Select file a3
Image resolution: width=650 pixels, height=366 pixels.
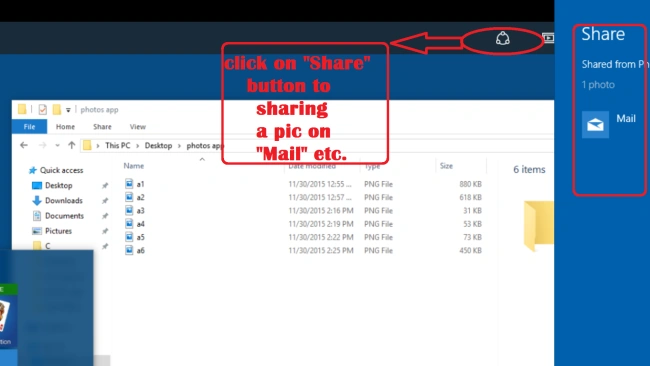pyautogui.click(x=141, y=211)
